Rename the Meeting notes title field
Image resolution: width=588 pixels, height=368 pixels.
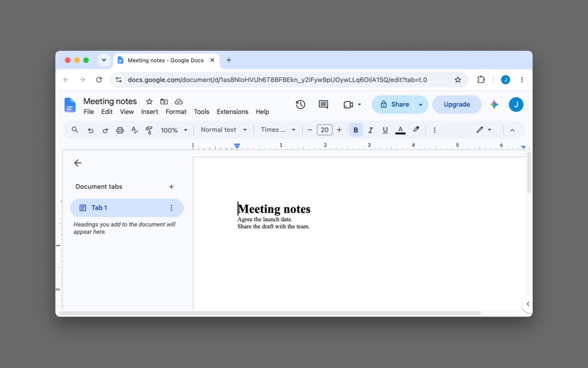point(110,102)
